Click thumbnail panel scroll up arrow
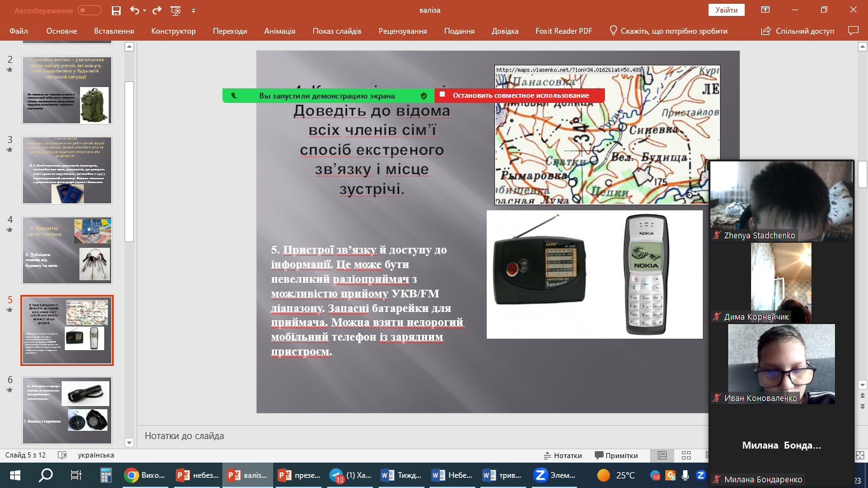 click(x=130, y=46)
